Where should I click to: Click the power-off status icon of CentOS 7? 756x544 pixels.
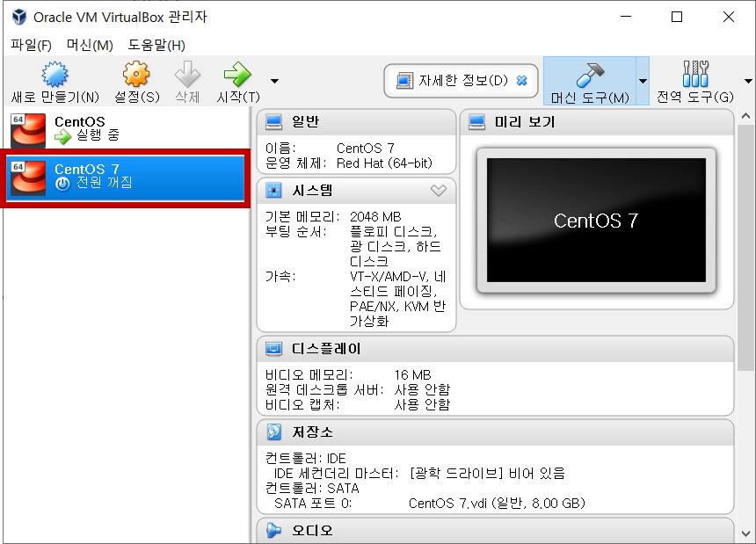pyautogui.click(x=62, y=184)
